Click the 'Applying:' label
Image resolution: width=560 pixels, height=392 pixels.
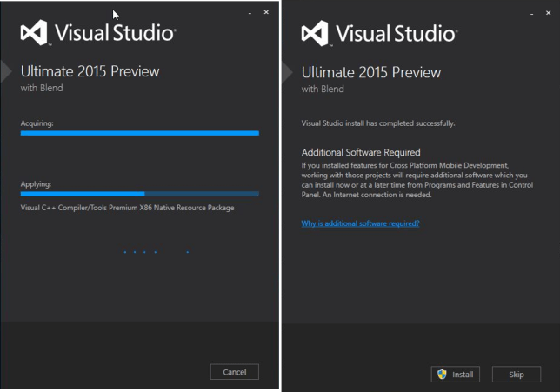pos(36,184)
